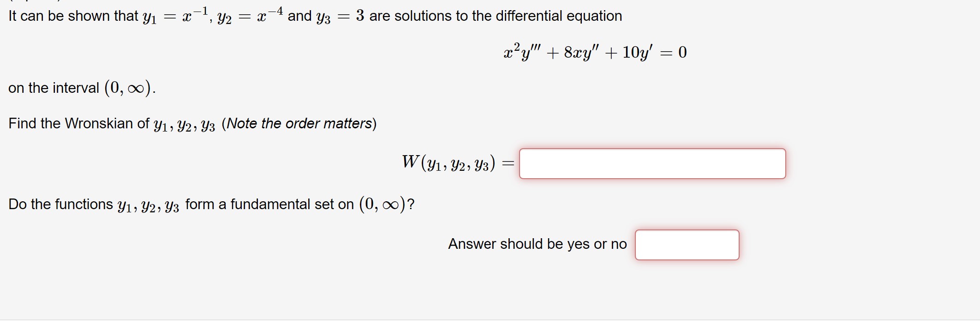
Task: Click the differential equation x²y''' + 8xy'' + 10y' = 0
Action: point(594,51)
